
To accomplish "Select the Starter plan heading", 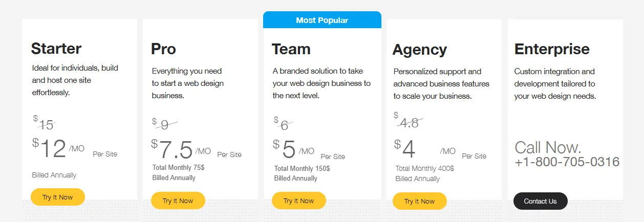I will coord(56,49).
